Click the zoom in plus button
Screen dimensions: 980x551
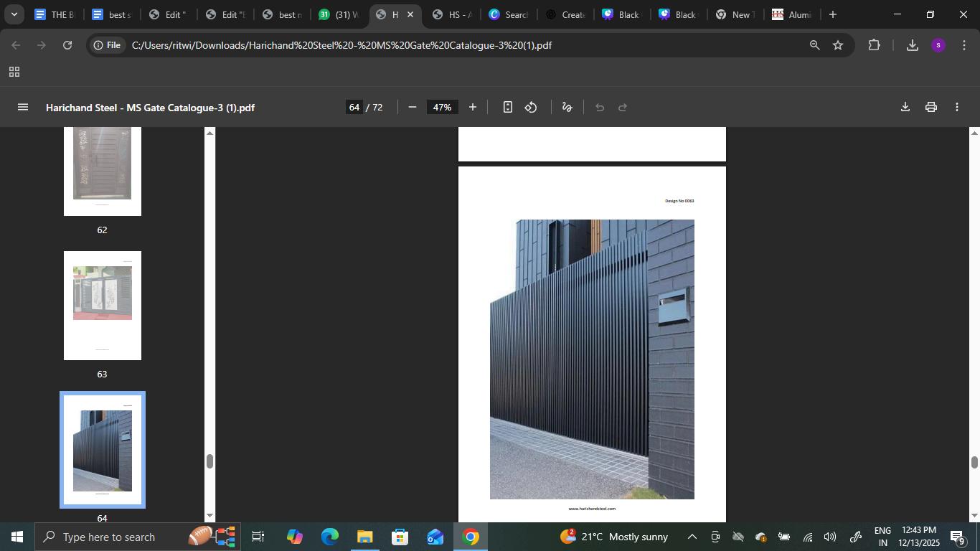473,107
